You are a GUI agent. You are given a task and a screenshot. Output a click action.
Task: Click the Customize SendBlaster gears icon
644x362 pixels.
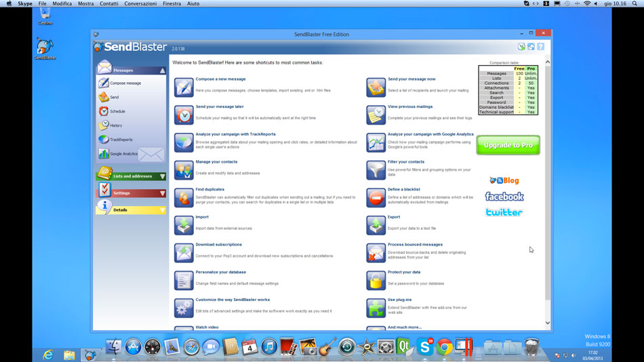pyautogui.click(x=184, y=307)
